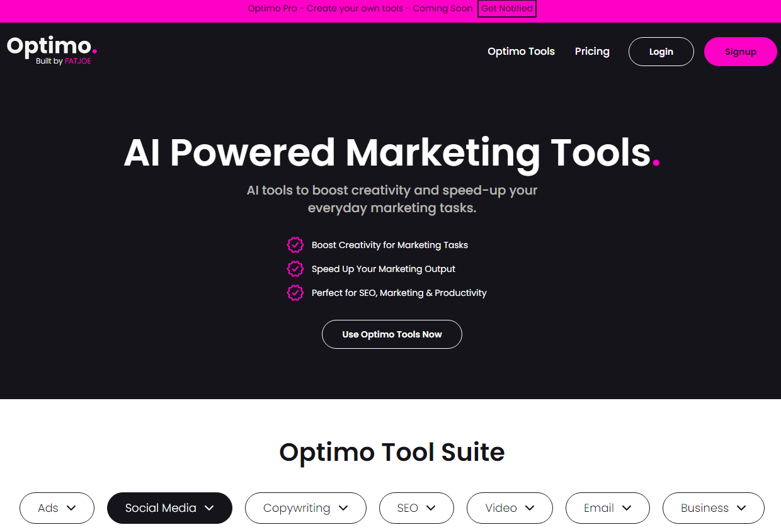Click the Optimo Pro Coming Soon banner text
The width and height of the screenshot is (781, 532).
click(360, 9)
